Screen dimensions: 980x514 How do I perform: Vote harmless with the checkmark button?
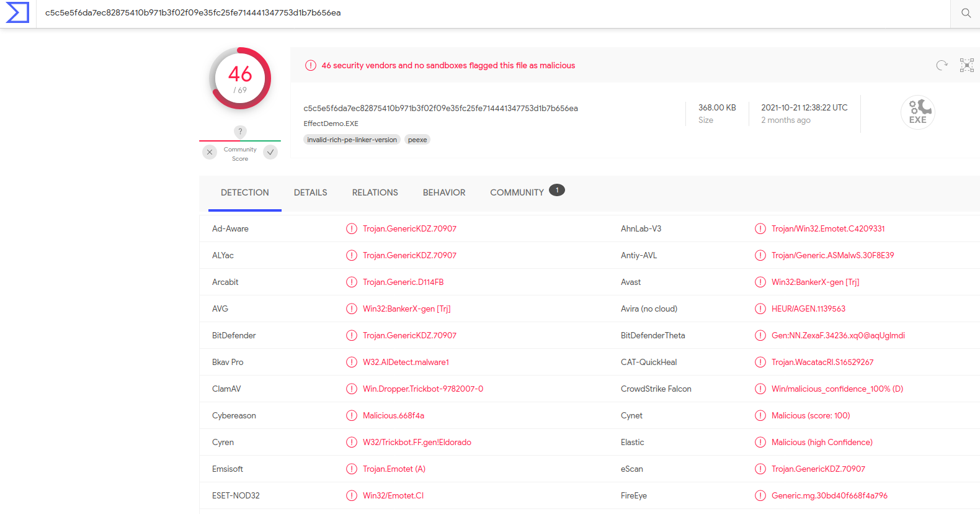270,152
